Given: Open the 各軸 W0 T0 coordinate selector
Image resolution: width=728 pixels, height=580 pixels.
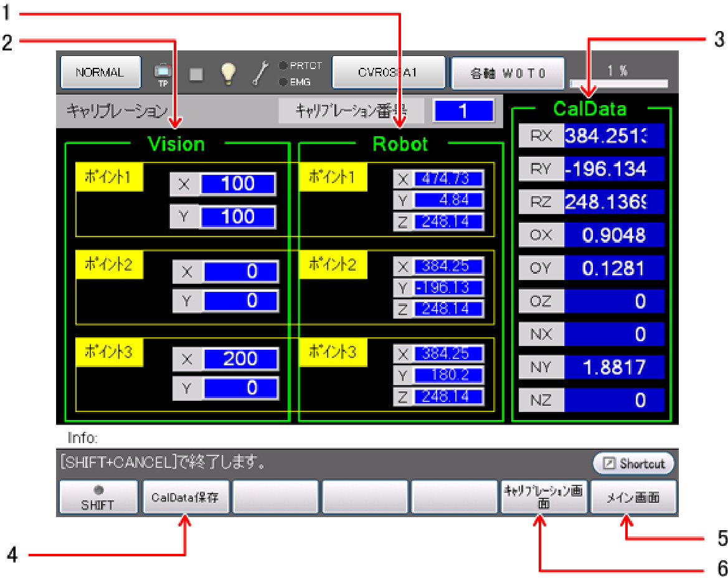Looking at the screenshot, I should tap(508, 73).
